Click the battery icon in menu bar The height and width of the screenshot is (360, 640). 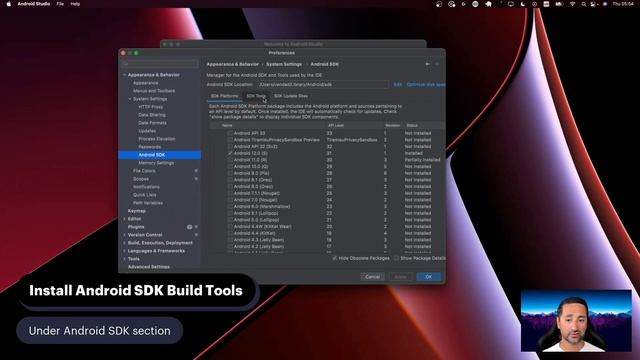[559, 4]
